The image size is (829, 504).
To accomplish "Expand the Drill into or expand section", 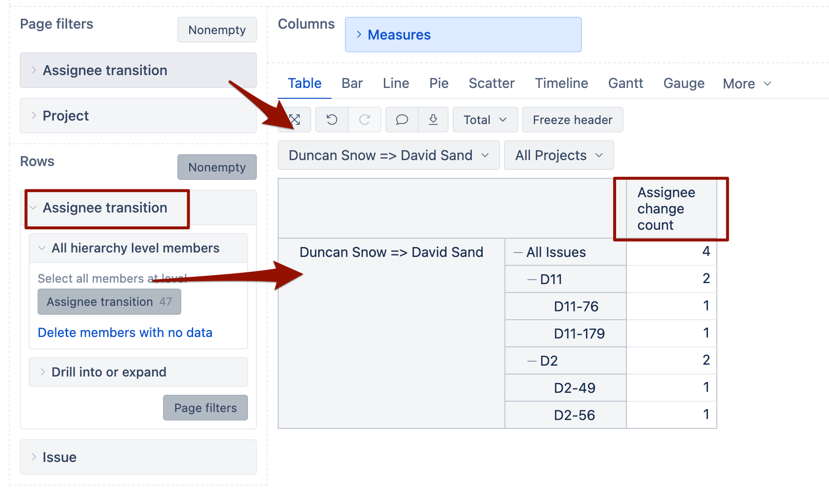I will click(x=109, y=372).
